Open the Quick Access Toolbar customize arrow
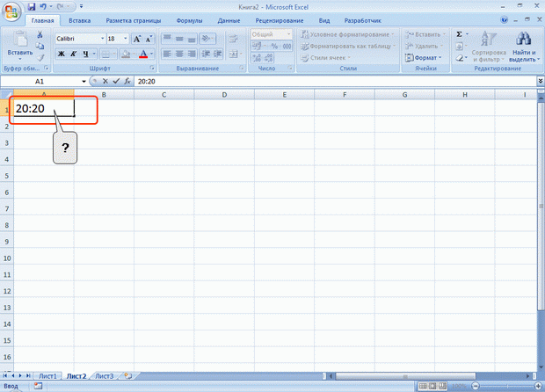The width and height of the screenshot is (545, 392). pyautogui.click(x=82, y=7)
